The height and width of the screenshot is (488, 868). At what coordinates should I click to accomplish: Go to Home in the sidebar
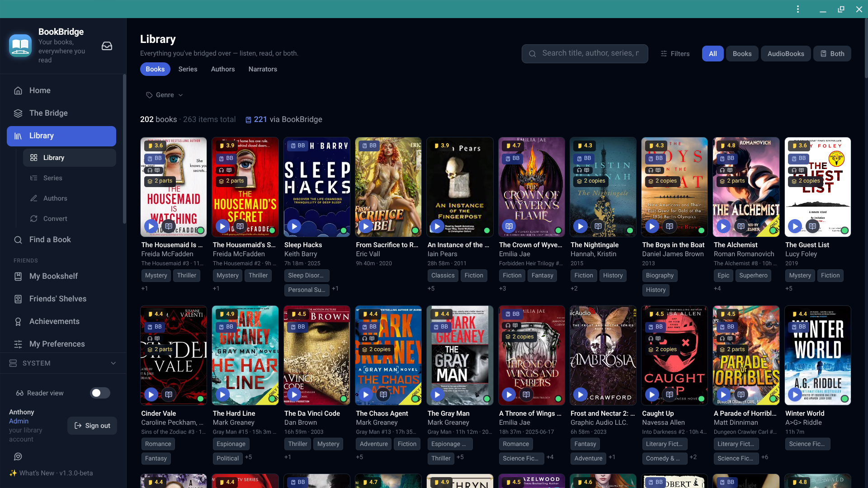click(61, 90)
